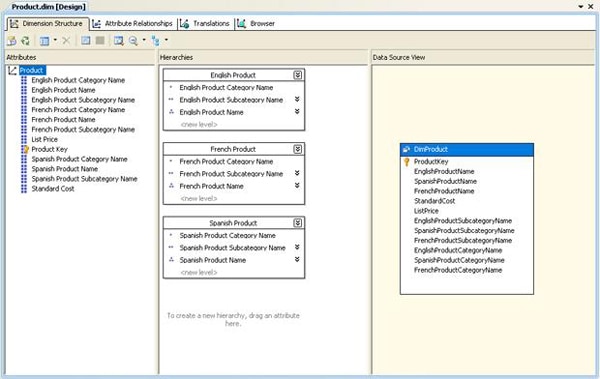
Task: Click the green Process dimension icon
Action: pos(26,41)
